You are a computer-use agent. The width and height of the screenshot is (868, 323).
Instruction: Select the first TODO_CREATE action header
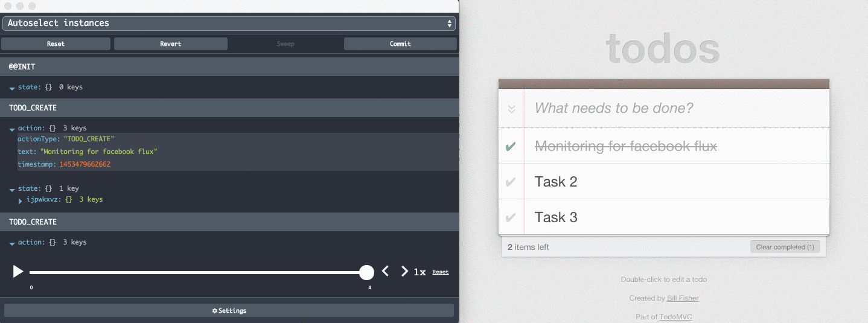tap(229, 108)
